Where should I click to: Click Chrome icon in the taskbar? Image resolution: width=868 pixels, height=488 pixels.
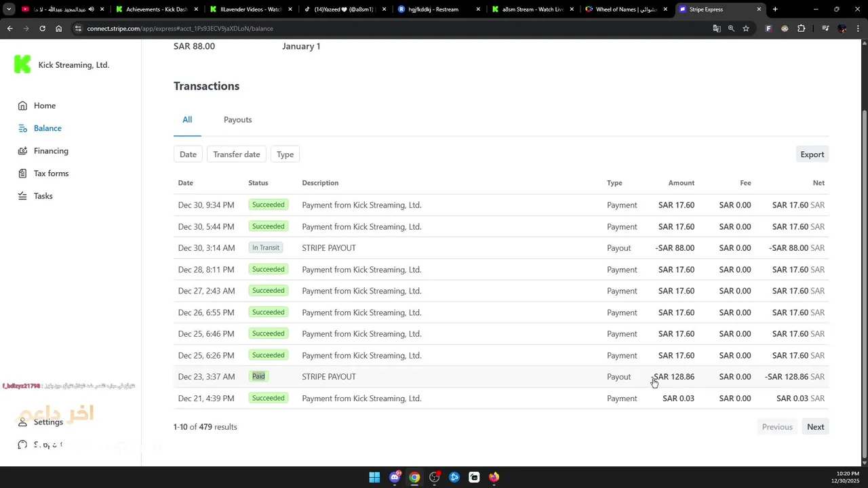click(414, 477)
